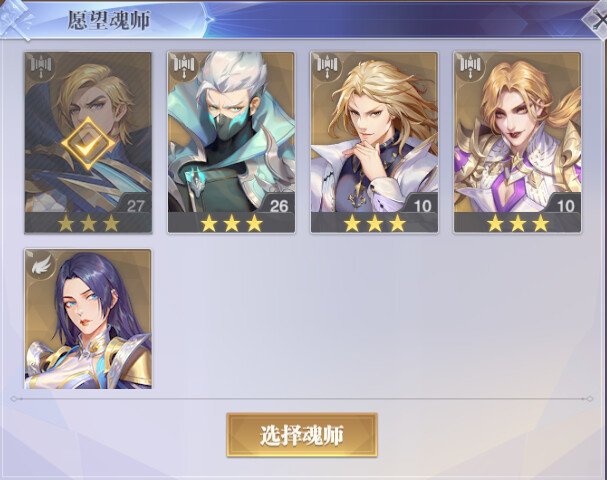Click class emblem on masked silver-haired card
This screenshot has height=480, width=607.
click(x=184, y=66)
